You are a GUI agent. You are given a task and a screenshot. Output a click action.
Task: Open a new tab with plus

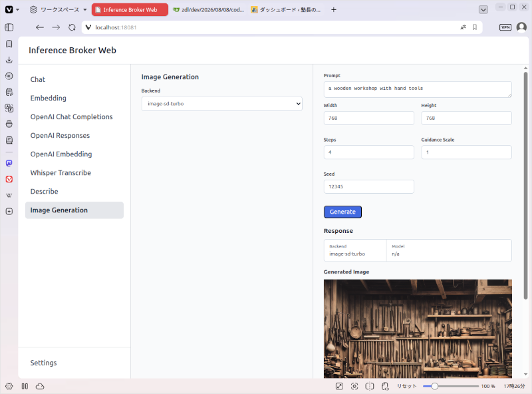[x=334, y=9]
